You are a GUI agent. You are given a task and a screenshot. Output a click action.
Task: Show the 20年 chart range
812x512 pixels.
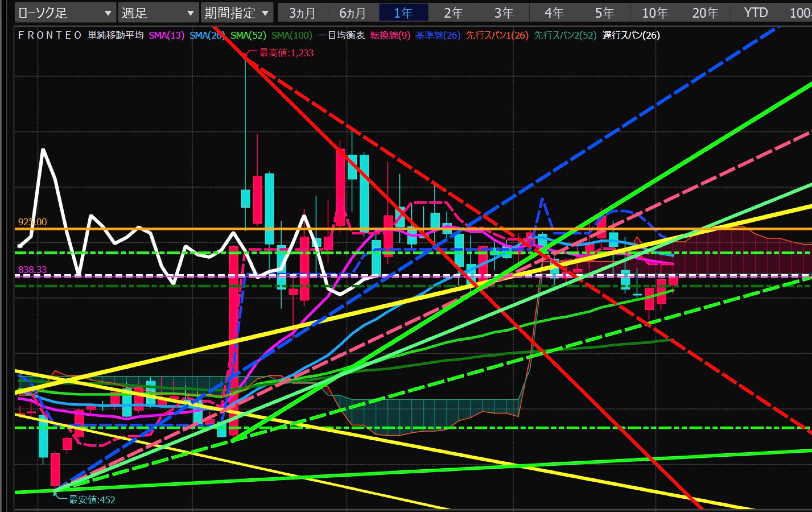(705, 13)
